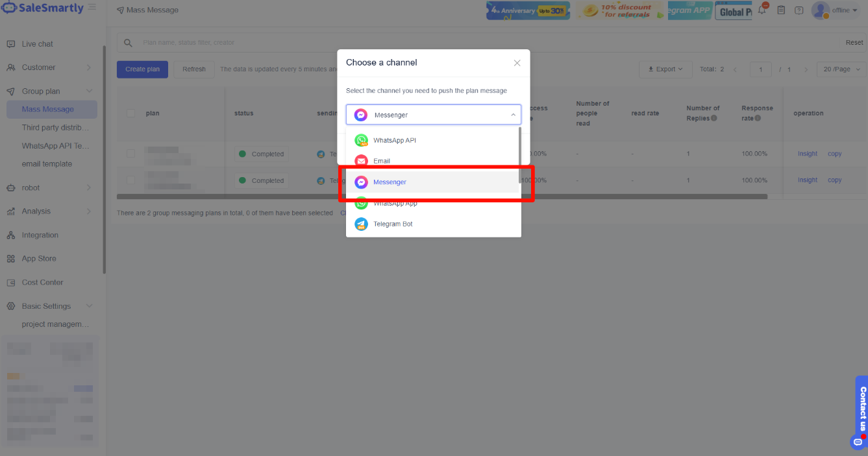Click the sidebar vertical scrollbar
The width and height of the screenshot is (868, 456).
click(x=105, y=159)
